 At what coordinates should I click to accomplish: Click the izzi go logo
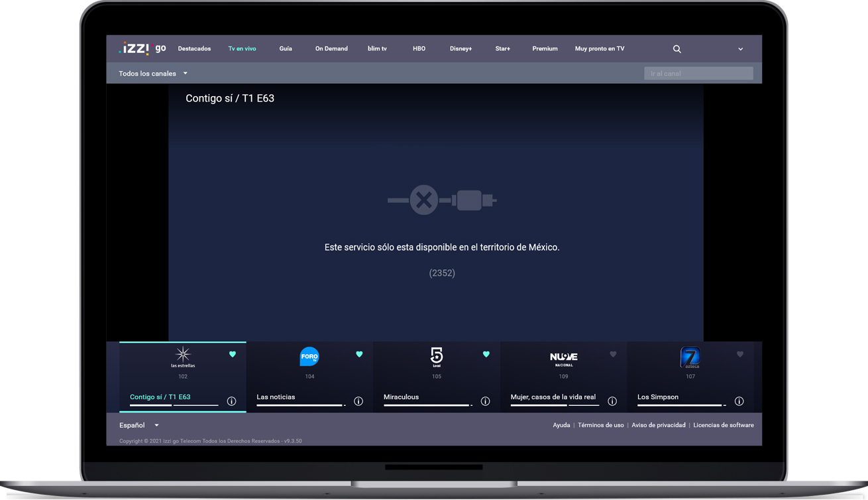coord(142,48)
